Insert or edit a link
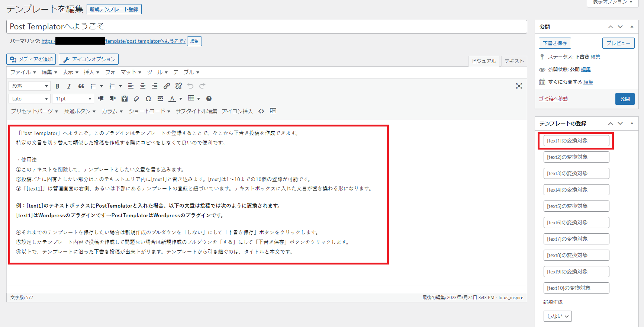 pos(167,86)
